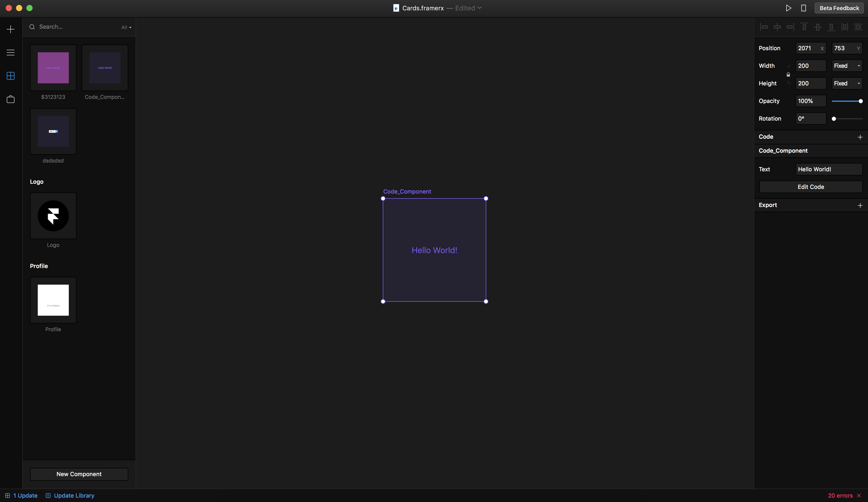Click the New Component button
This screenshot has height=502, width=868.
tap(79, 474)
